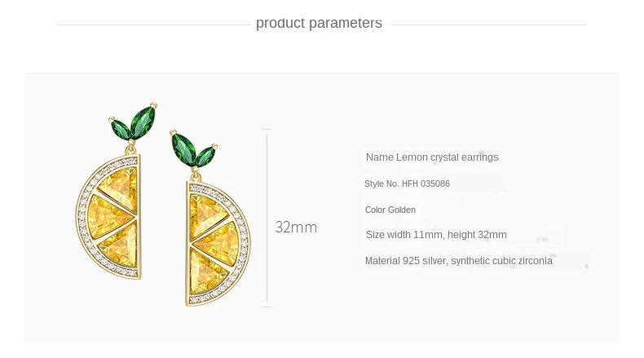Click the "Style No. HFH 035086" line
Viewport: 644px width, 358px height.
pyautogui.click(x=407, y=184)
